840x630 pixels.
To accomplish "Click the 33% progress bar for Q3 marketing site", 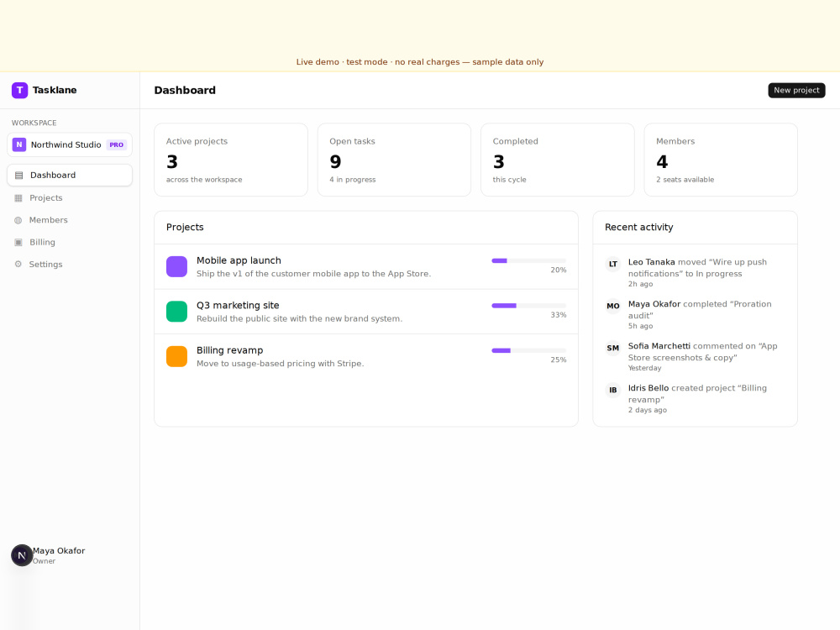I will coord(528,306).
